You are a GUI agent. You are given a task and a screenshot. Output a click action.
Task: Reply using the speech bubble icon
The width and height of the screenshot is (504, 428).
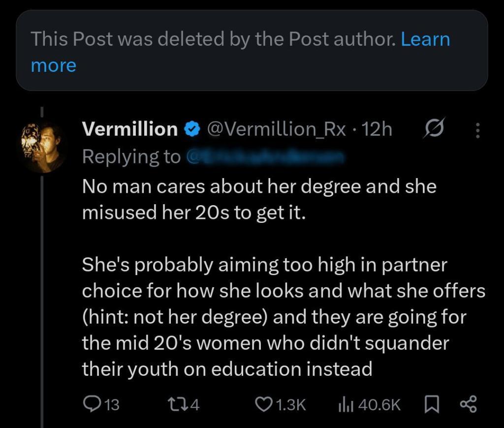click(x=92, y=404)
